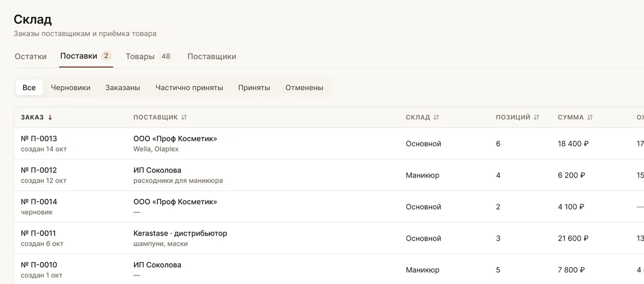The height and width of the screenshot is (284, 644).
Task: Click the СКЛАД column header label
Action: 418,118
